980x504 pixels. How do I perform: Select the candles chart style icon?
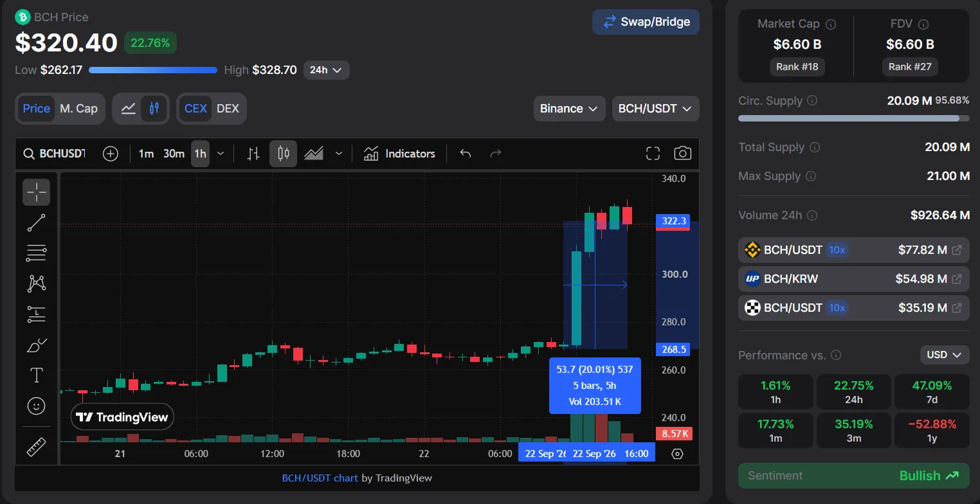[283, 154]
